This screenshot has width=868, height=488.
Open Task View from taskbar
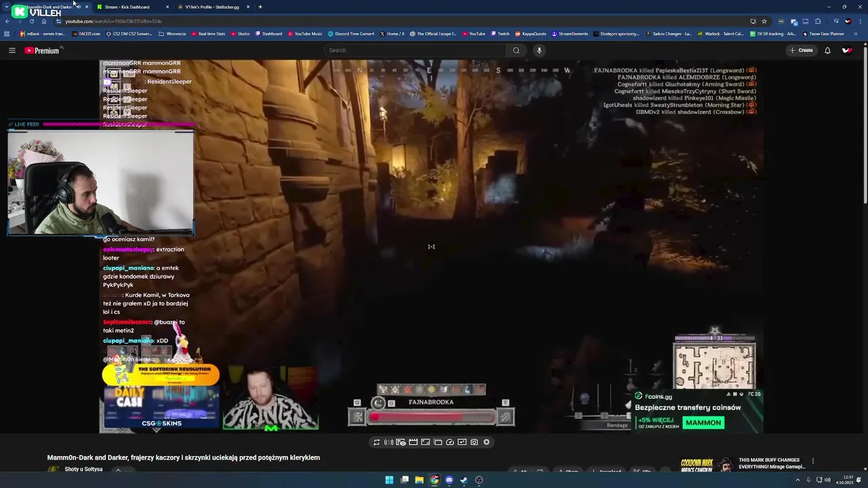[404, 480]
